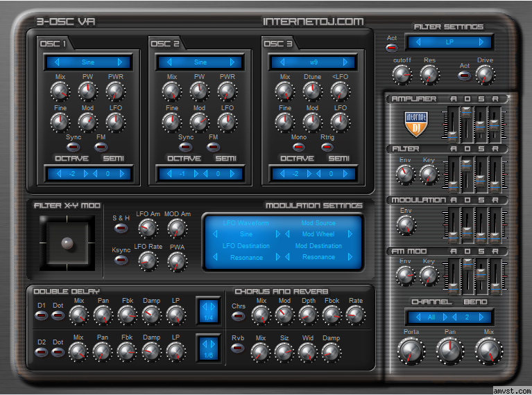Image resolution: width=532 pixels, height=395 pixels.
Task: Click the PWA knob
Action: coord(177,261)
